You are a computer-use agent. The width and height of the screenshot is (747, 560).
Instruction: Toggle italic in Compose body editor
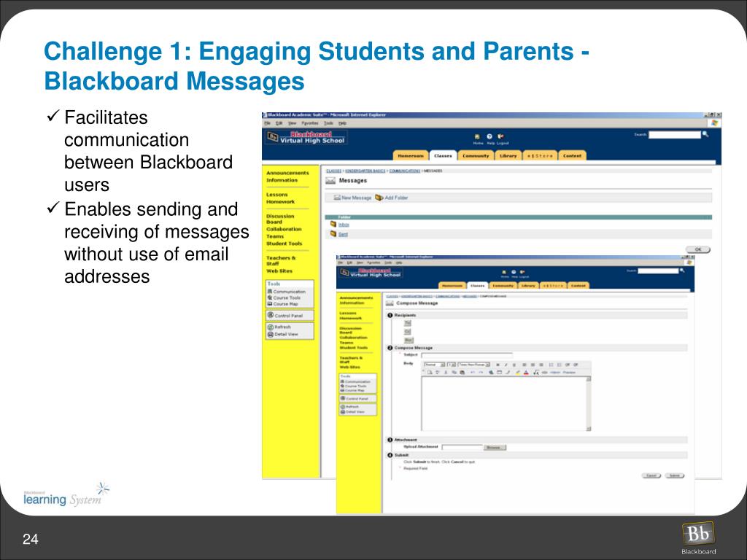(506, 365)
